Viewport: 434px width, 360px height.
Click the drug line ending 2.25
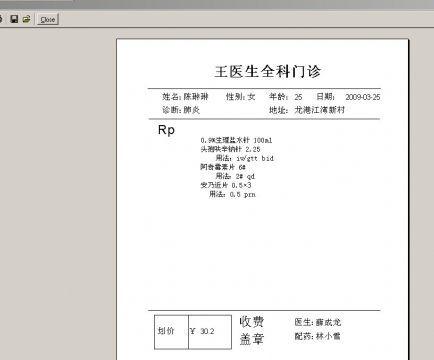point(230,149)
